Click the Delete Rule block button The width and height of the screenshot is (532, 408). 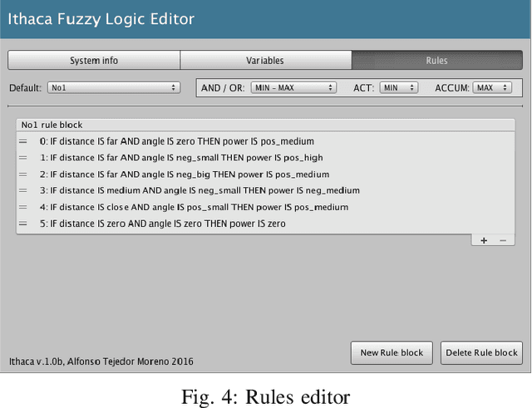481,352
